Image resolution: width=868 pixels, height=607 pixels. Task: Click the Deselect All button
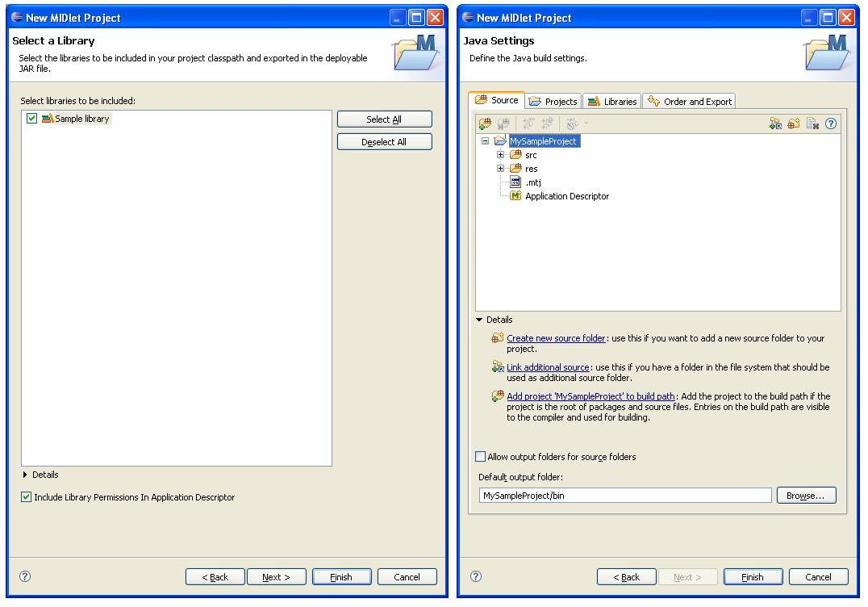[384, 142]
